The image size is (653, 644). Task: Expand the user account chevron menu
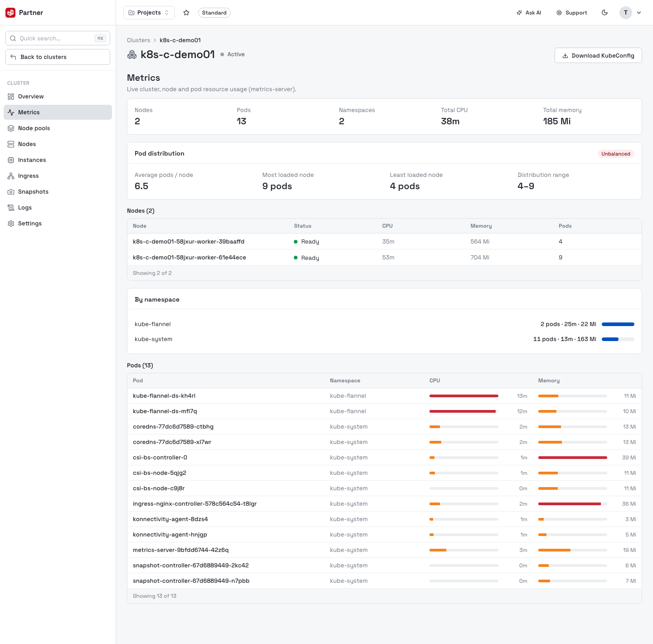pyautogui.click(x=639, y=13)
